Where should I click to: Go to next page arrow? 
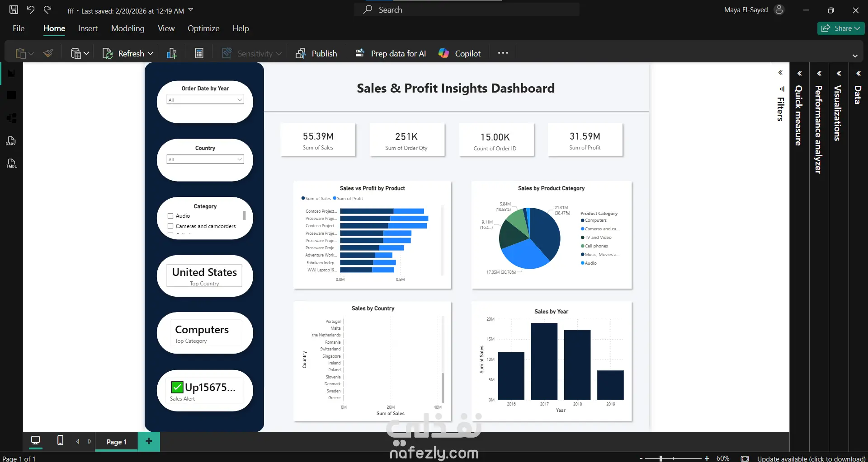(90, 441)
